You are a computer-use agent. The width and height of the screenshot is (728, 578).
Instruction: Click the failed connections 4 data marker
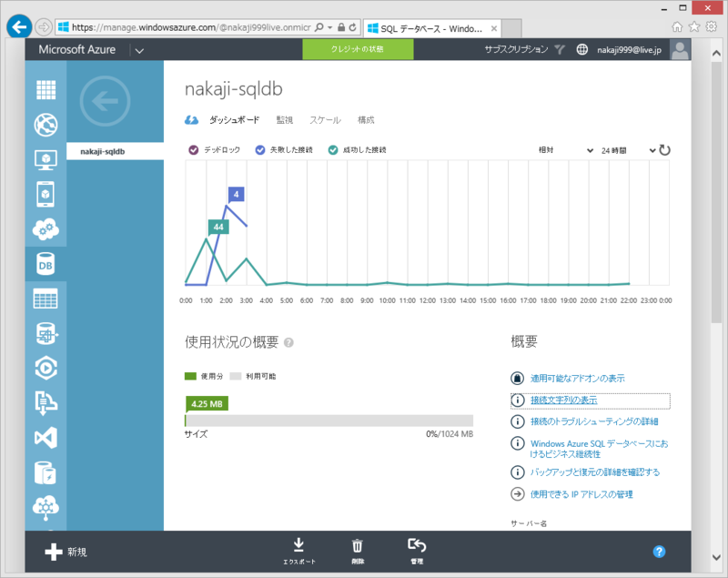click(237, 194)
